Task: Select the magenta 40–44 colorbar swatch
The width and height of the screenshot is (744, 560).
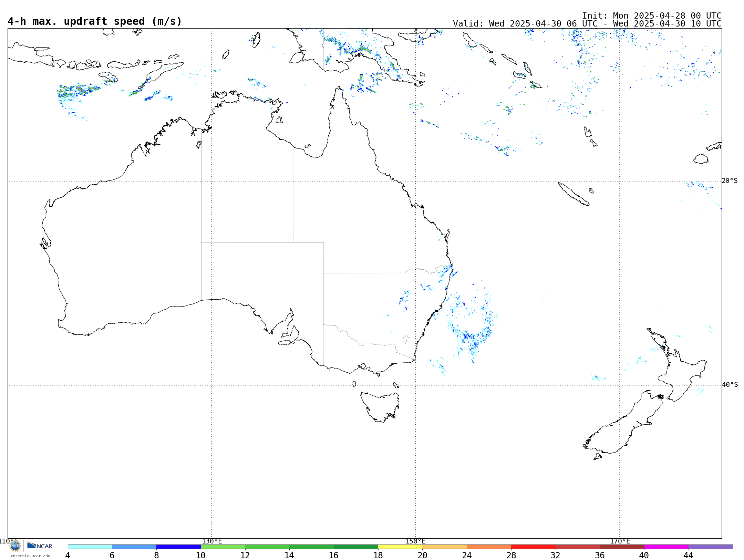Action: coord(666,547)
